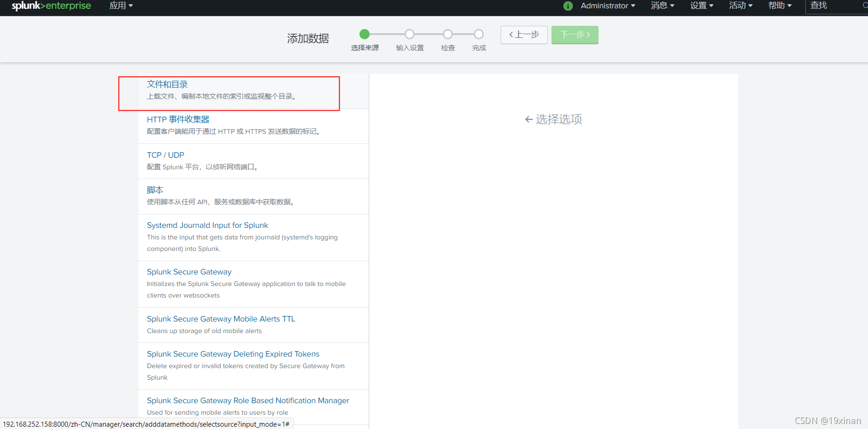This screenshot has height=429, width=868.
Task: Select Splunk Secure Gateway Mobile Alerts TTL
Action: (221, 319)
